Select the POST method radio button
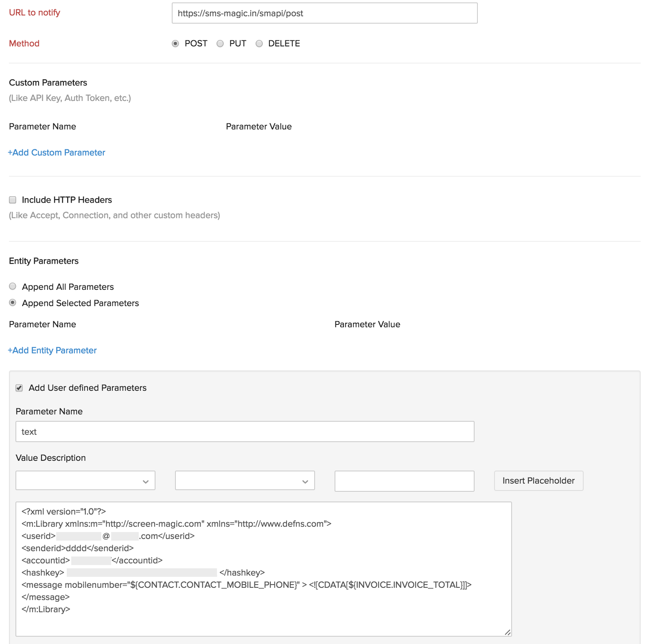The image size is (650, 644). [x=175, y=44]
